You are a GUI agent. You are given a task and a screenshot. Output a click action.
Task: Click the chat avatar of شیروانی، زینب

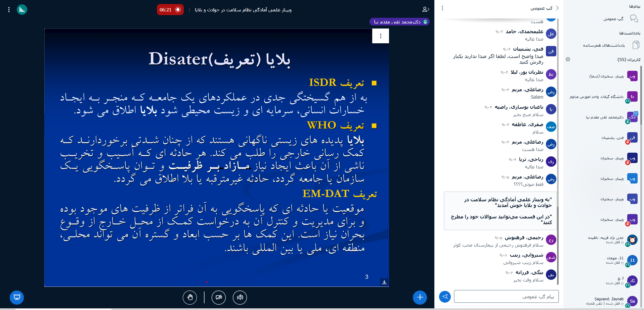(x=551, y=257)
